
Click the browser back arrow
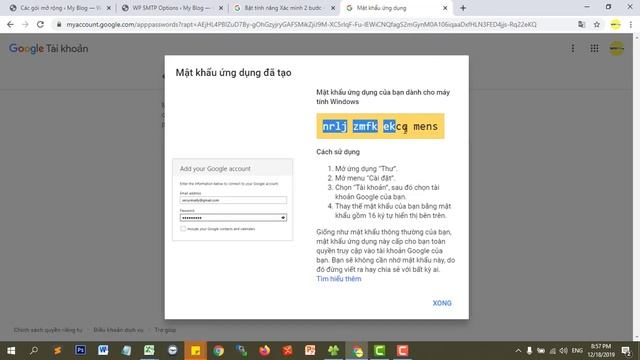click(10, 24)
